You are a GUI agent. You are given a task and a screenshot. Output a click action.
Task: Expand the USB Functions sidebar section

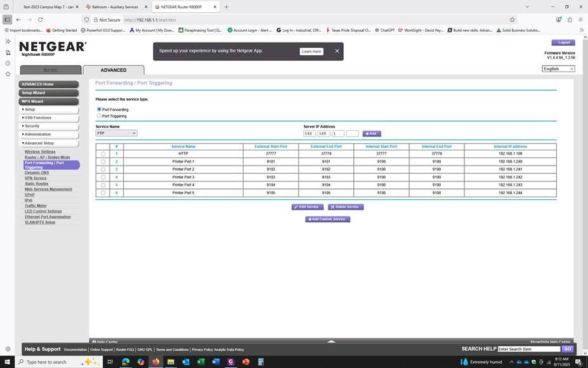pos(49,118)
